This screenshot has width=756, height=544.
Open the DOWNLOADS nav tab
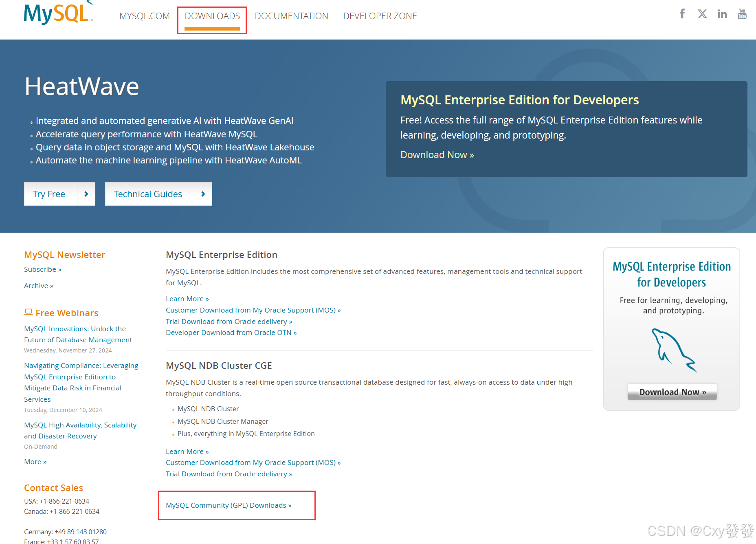click(212, 16)
